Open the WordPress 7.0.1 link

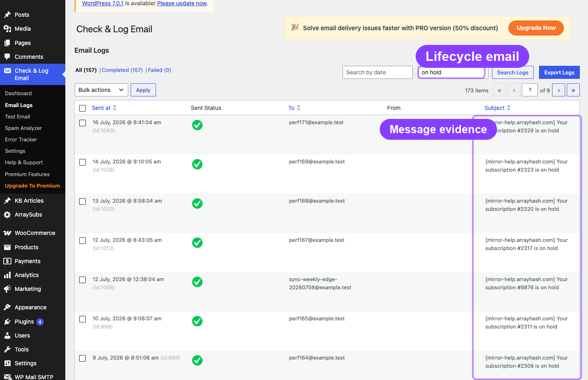pyautogui.click(x=103, y=3)
